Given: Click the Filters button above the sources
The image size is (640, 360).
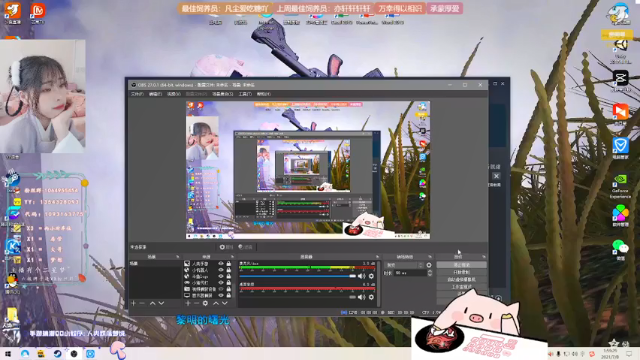Looking at the screenshot, I should [x=245, y=247].
